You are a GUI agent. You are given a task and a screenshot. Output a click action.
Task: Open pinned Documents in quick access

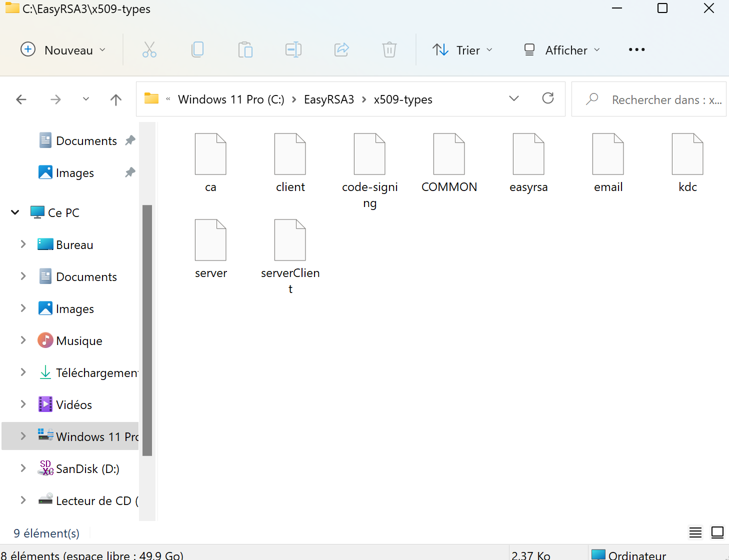click(x=78, y=141)
